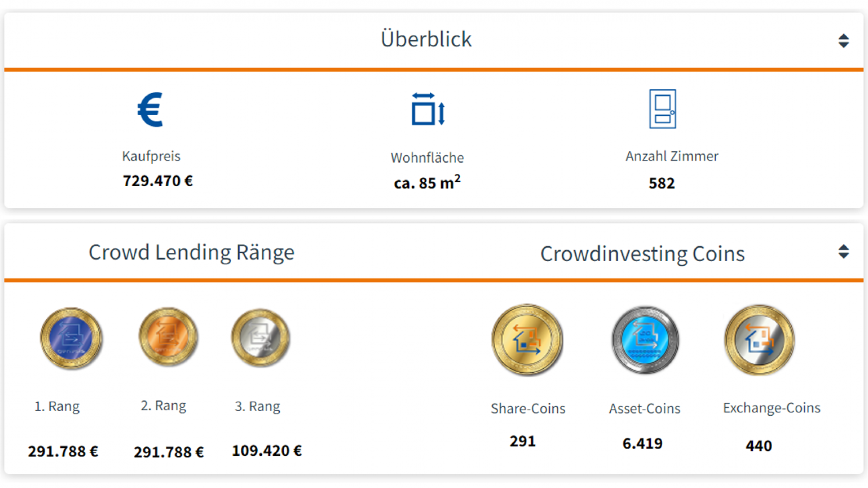This screenshot has width=868, height=488.
Task: Click the 3. Rang amount 109.420 €
Action: (267, 450)
